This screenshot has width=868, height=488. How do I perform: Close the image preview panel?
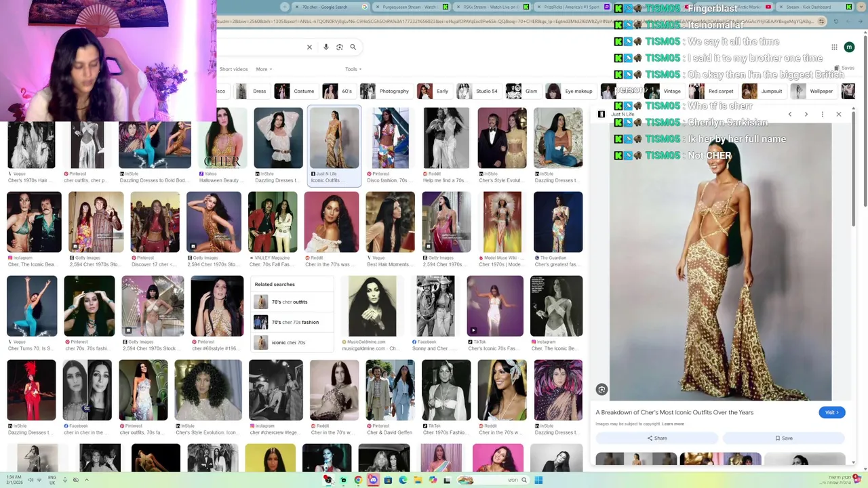(839, 114)
